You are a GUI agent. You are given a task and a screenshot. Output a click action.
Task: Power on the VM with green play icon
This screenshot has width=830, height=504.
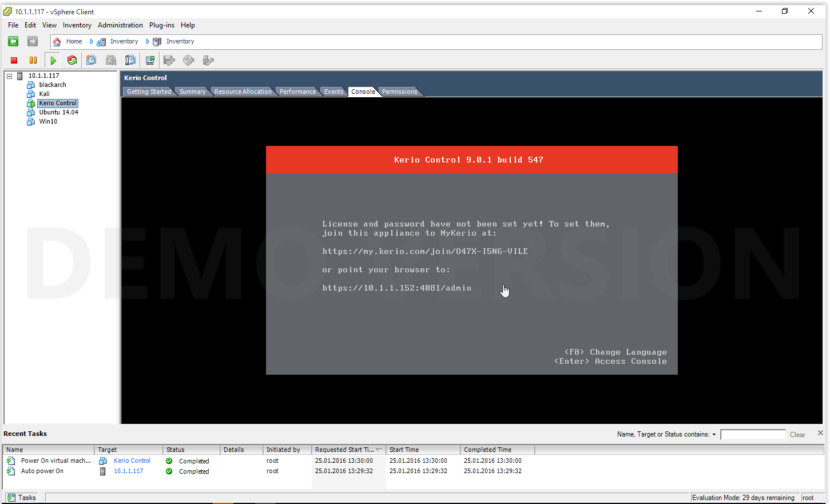coord(53,60)
